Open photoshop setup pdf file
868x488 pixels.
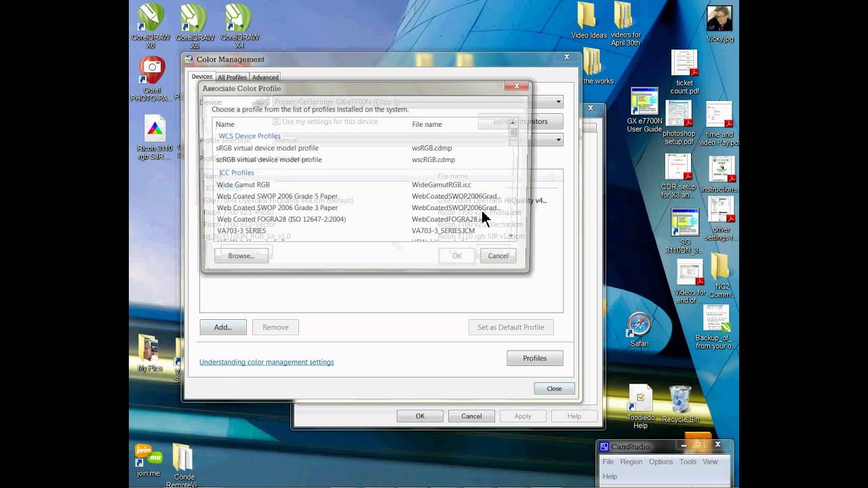679,123
